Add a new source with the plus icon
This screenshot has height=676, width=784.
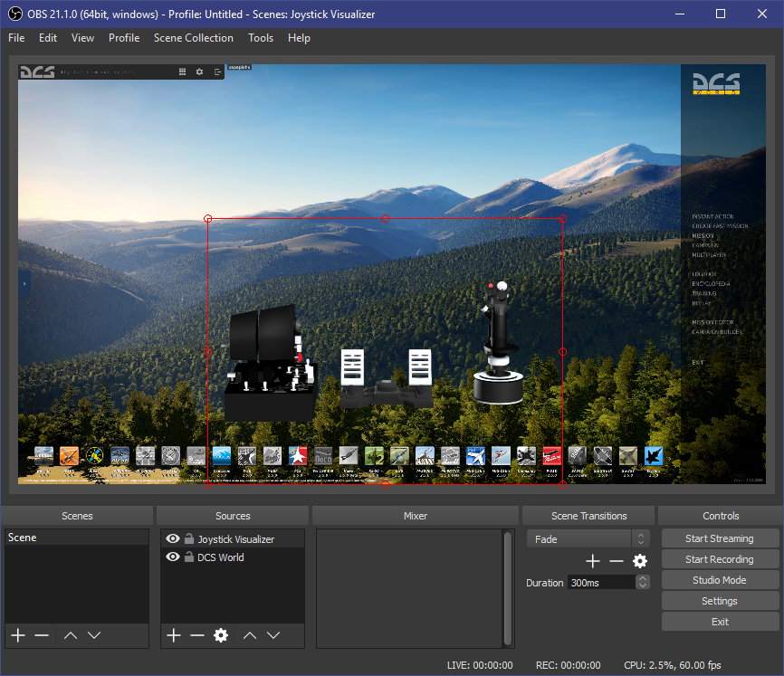tap(174, 635)
